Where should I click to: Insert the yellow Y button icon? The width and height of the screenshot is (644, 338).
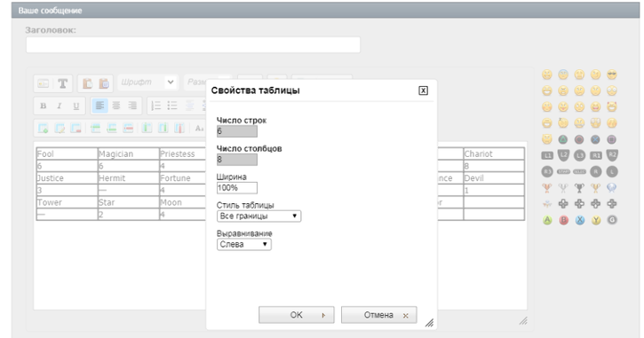tap(596, 220)
